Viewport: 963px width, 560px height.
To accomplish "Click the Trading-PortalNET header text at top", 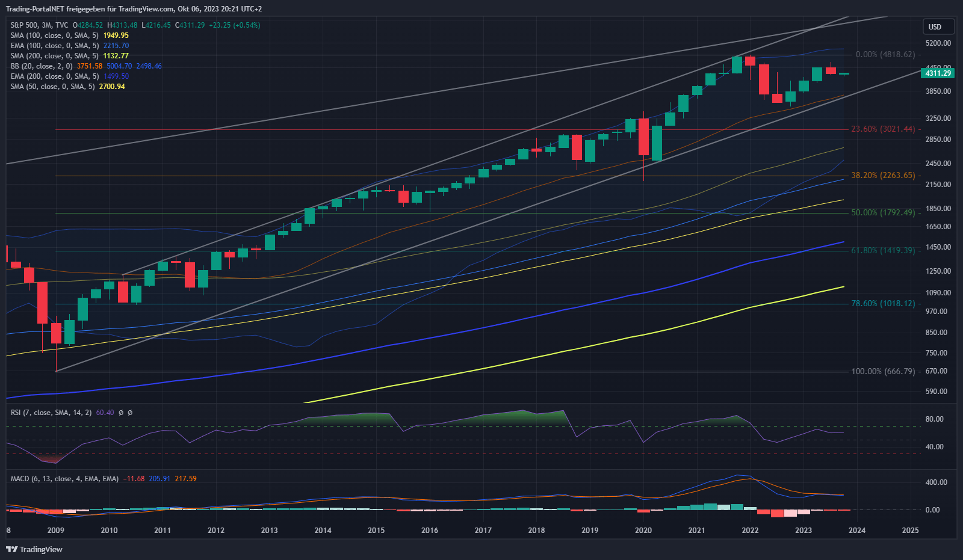I will pyautogui.click(x=134, y=9).
